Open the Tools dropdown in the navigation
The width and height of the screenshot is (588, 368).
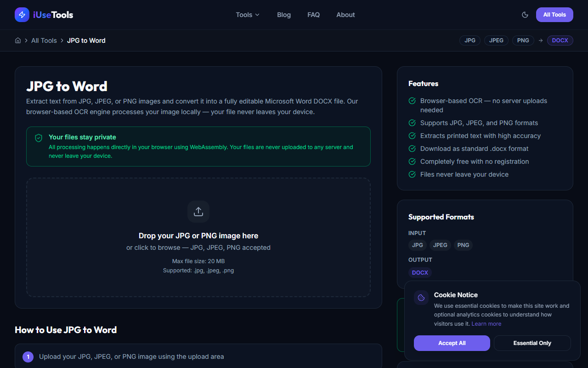pos(247,15)
